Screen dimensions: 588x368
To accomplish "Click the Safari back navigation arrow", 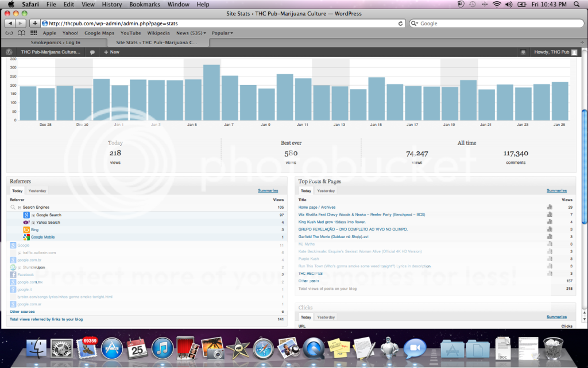I will (x=10, y=24).
